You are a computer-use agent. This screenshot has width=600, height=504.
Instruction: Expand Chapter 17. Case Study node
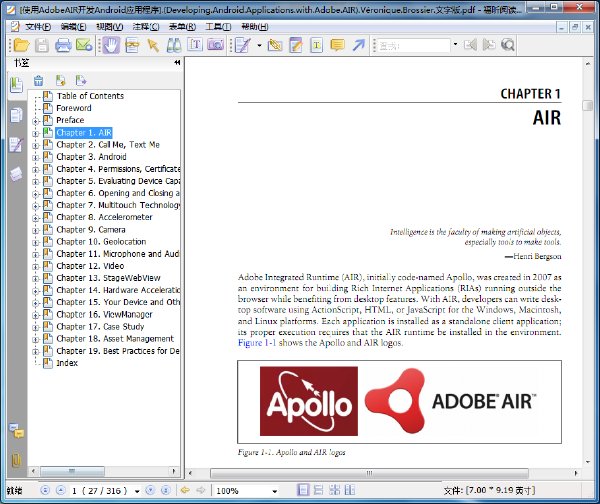pyautogui.click(x=36, y=328)
